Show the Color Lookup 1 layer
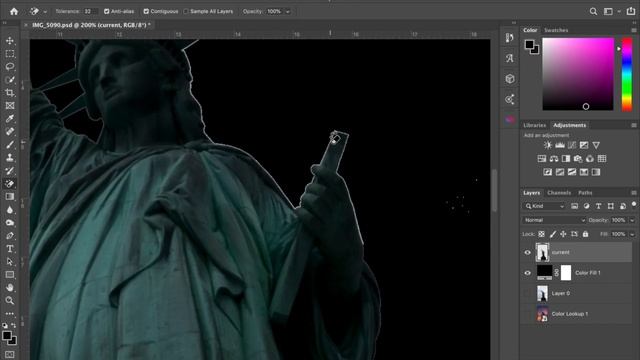Screen dimensions: 640x360 [x=527, y=313]
